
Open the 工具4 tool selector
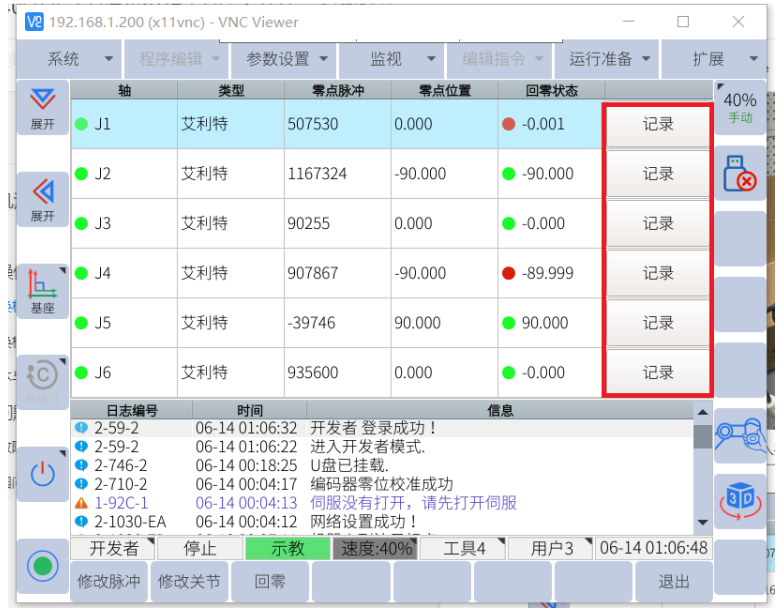464,548
